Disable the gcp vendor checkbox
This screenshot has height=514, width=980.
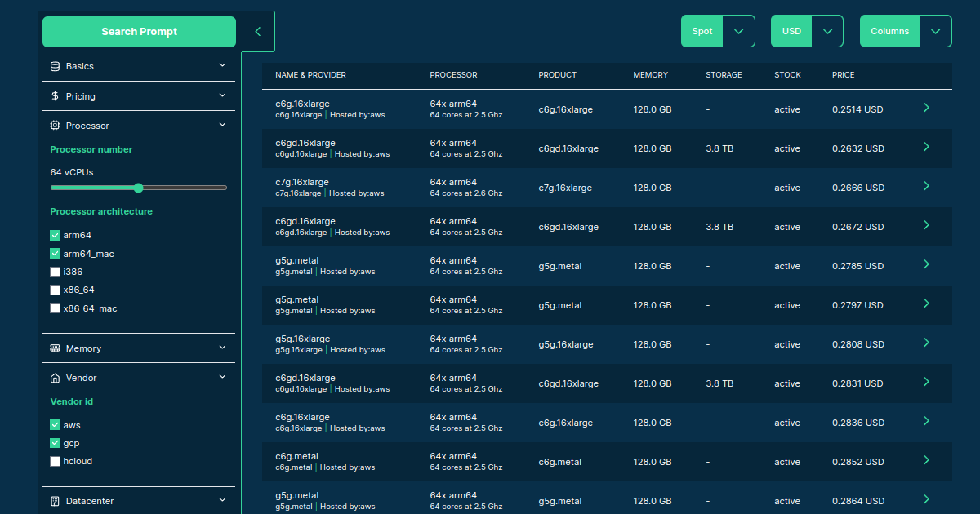coord(56,443)
